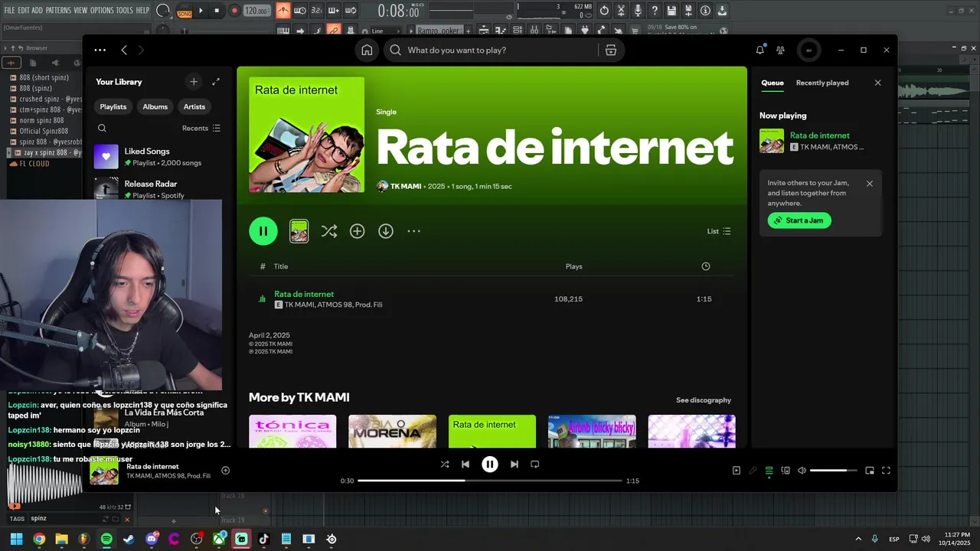
Task: Select the Queue tab
Action: tap(773, 83)
